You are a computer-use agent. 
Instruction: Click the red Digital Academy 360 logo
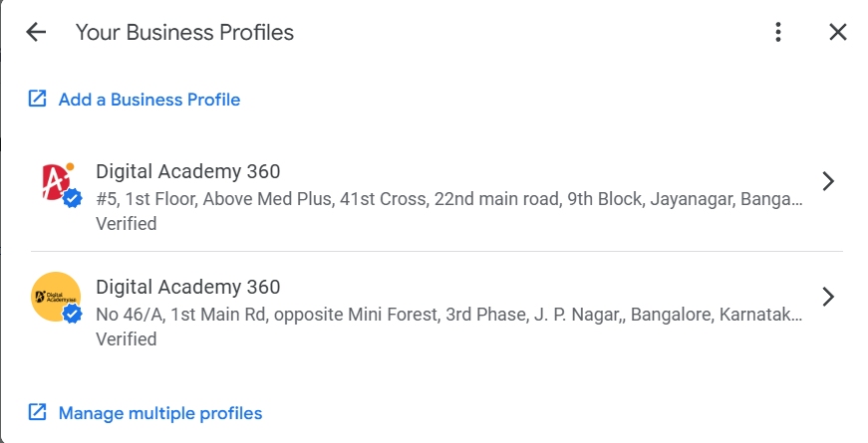(x=57, y=182)
